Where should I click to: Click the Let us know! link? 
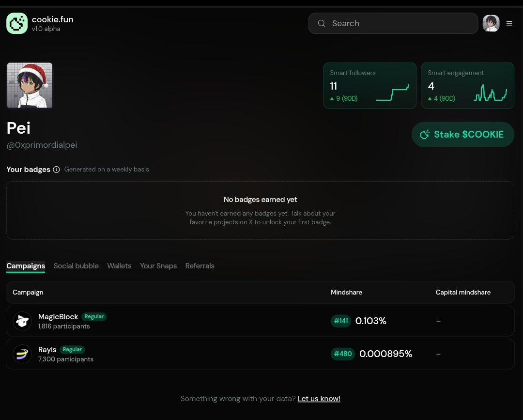(x=319, y=399)
